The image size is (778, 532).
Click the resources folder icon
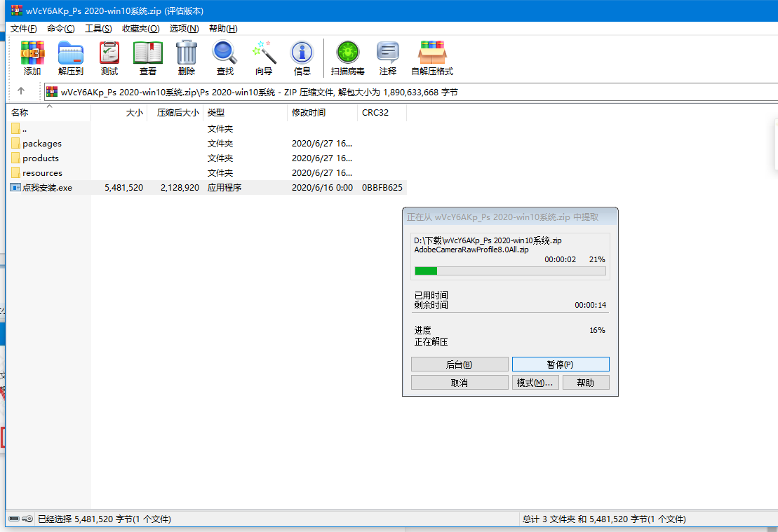click(15, 172)
